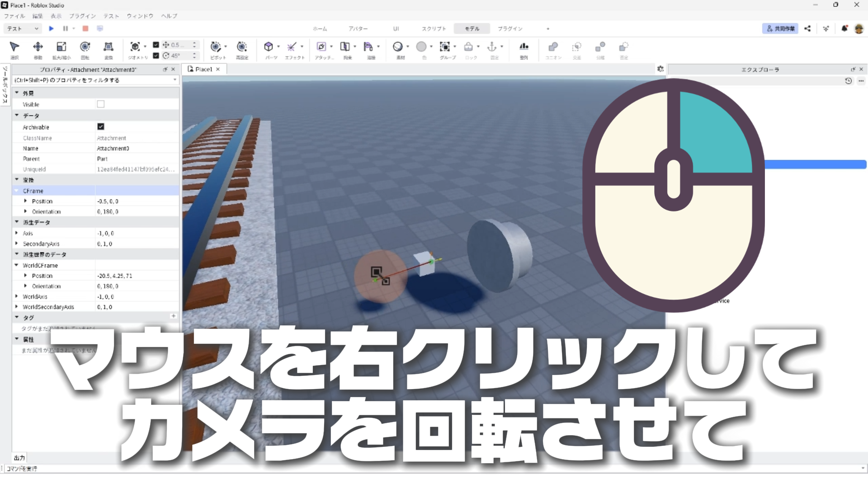Screen dimensions: 868x488
Task: Expand the WorldAxis property row
Action: click(17, 296)
